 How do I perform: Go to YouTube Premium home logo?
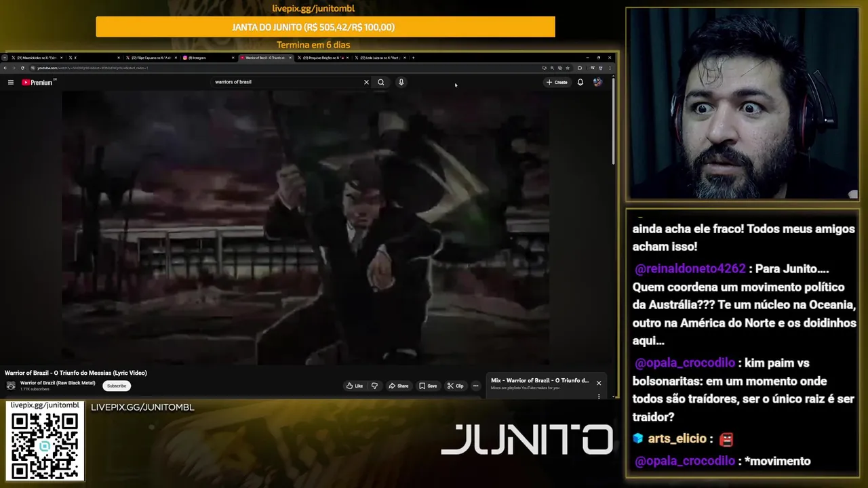[x=37, y=82]
